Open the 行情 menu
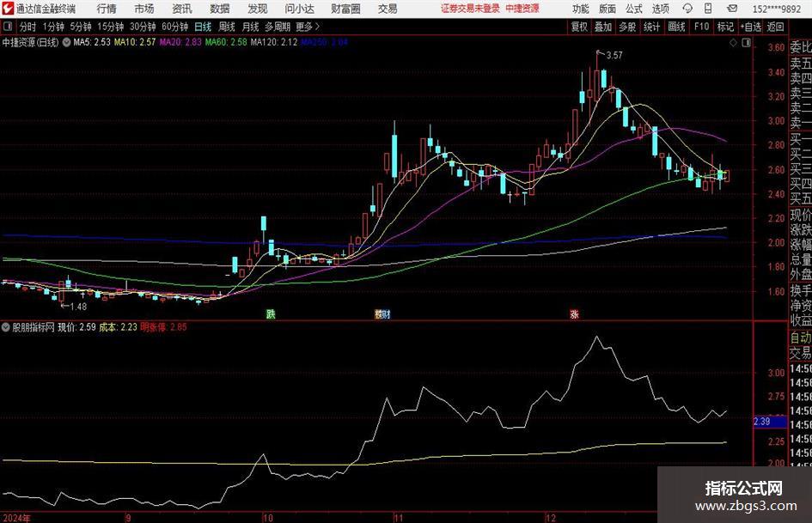This screenshot has width=812, height=523. point(107,9)
